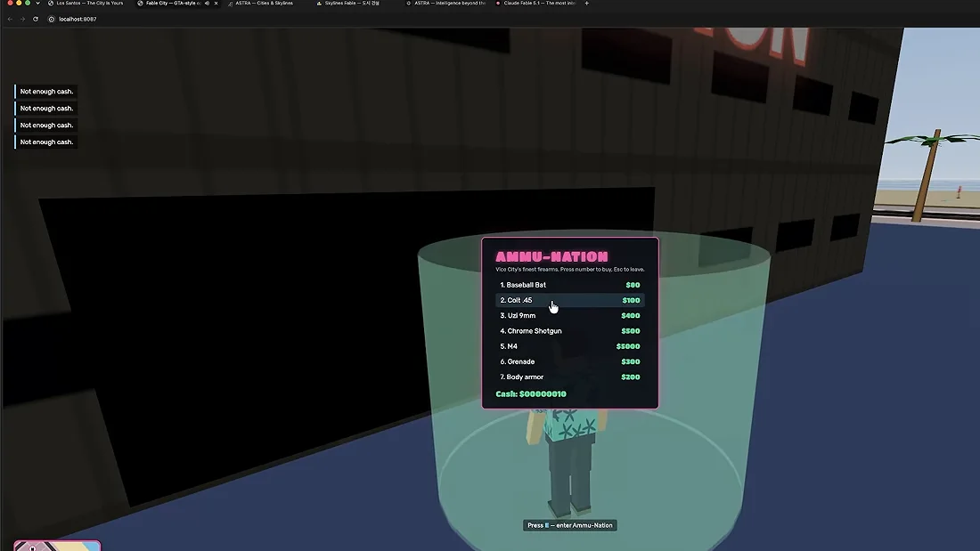The image size is (980, 551).
Task: Click the last 'Not enough cash.' notification
Action: (x=46, y=142)
